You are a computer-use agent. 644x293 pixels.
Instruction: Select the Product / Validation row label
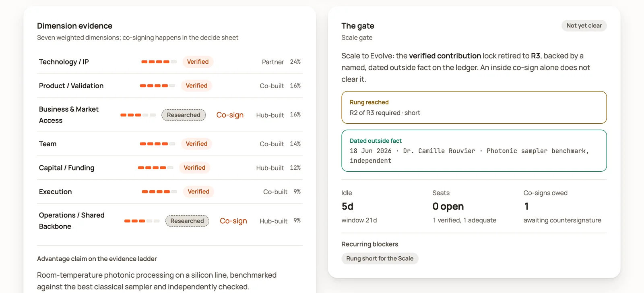(x=71, y=86)
